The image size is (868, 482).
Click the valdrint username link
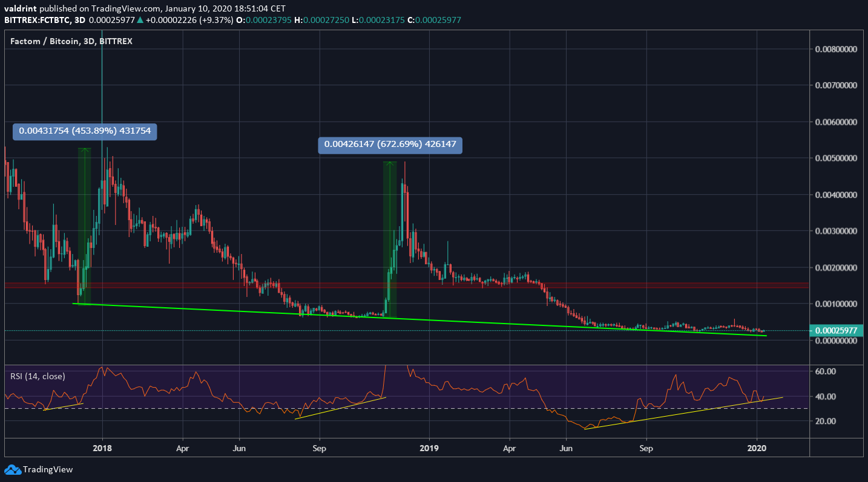[21, 8]
